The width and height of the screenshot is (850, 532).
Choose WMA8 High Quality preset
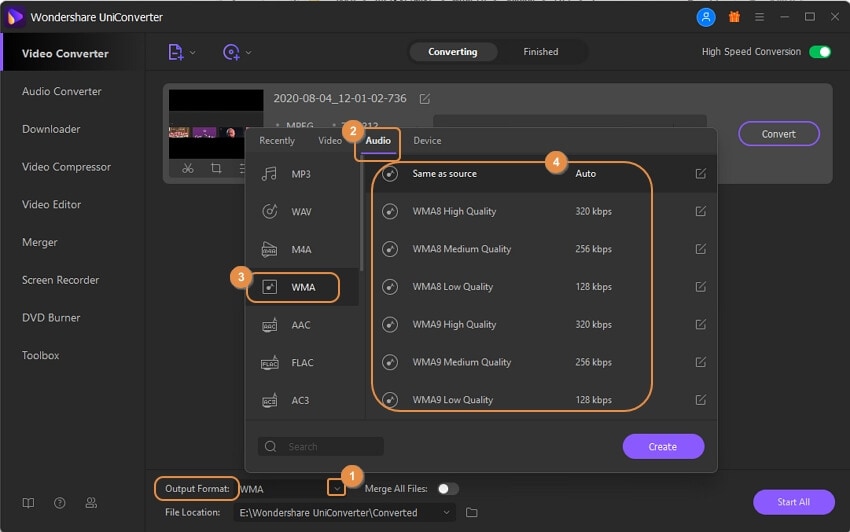pos(540,211)
